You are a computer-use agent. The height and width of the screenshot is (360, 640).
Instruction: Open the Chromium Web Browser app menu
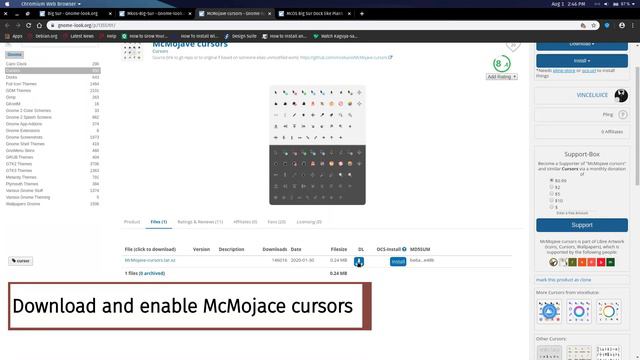pyautogui.click(x=51, y=4)
